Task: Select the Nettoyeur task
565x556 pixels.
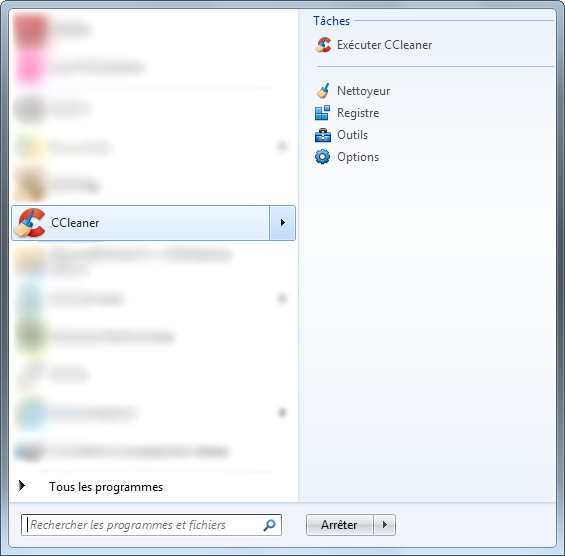Action: (364, 91)
